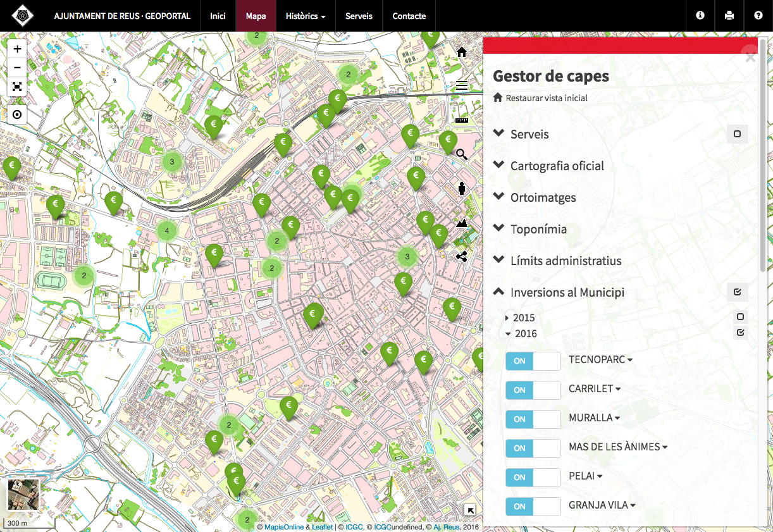Zoom in on the map
The image size is (773, 532).
point(17,49)
